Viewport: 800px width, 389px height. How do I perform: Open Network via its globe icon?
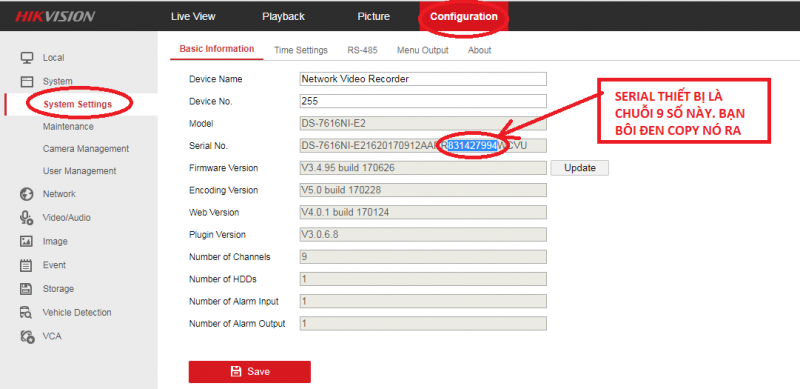27,194
